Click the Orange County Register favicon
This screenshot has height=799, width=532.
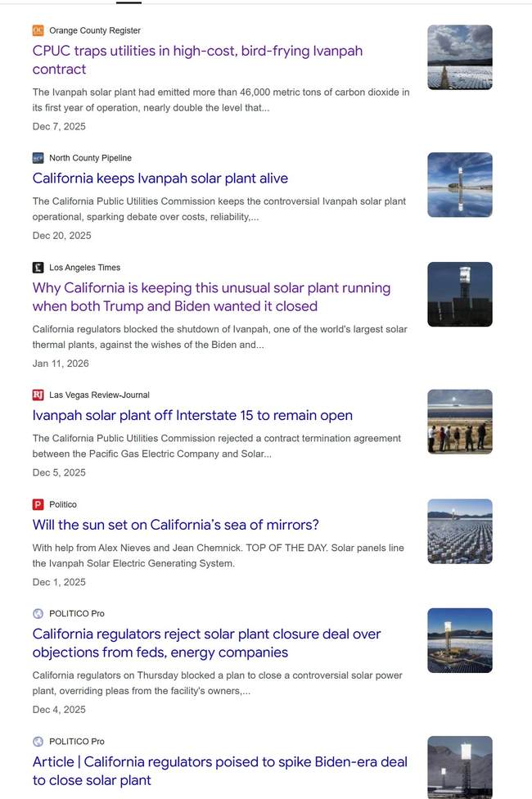pyautogui.click(x=38, y=30)
